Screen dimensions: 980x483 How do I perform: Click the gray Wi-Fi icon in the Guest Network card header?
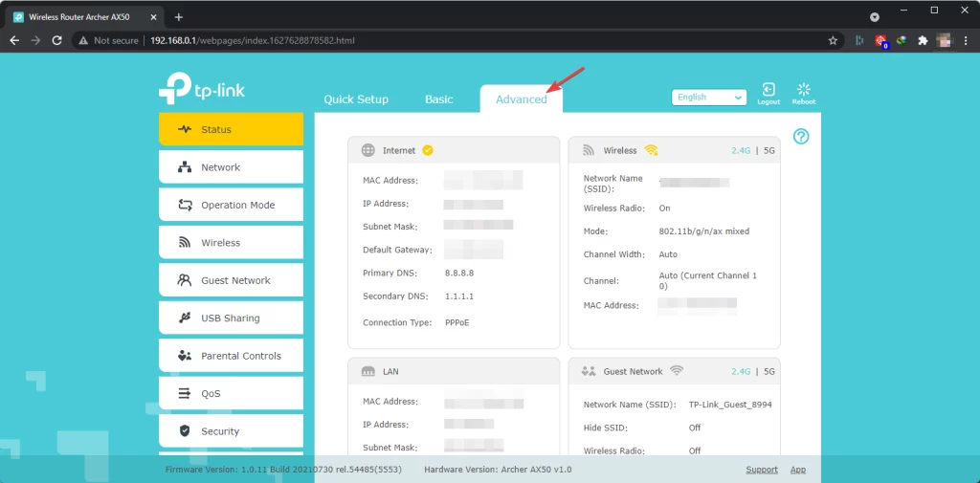pyautogui.click(x=676, y=370)
